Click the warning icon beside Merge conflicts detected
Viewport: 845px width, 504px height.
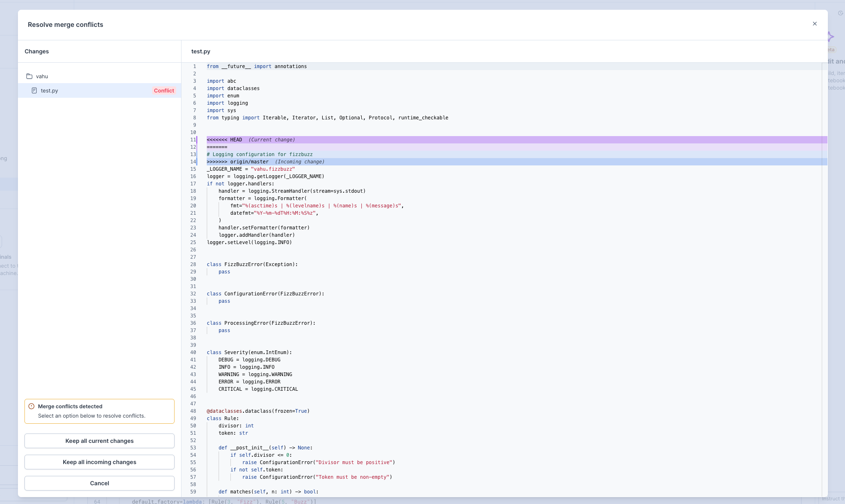point(31,406)
